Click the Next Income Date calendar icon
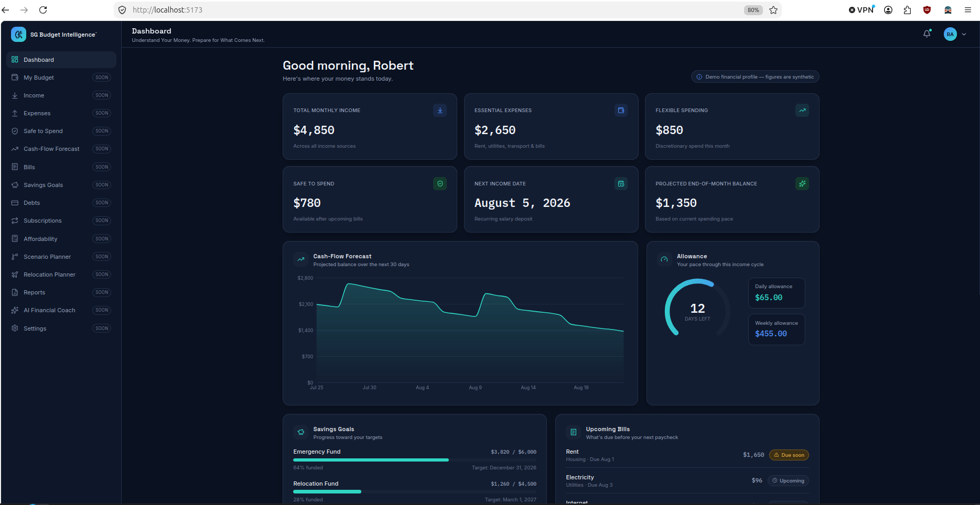 pos(621,184)
